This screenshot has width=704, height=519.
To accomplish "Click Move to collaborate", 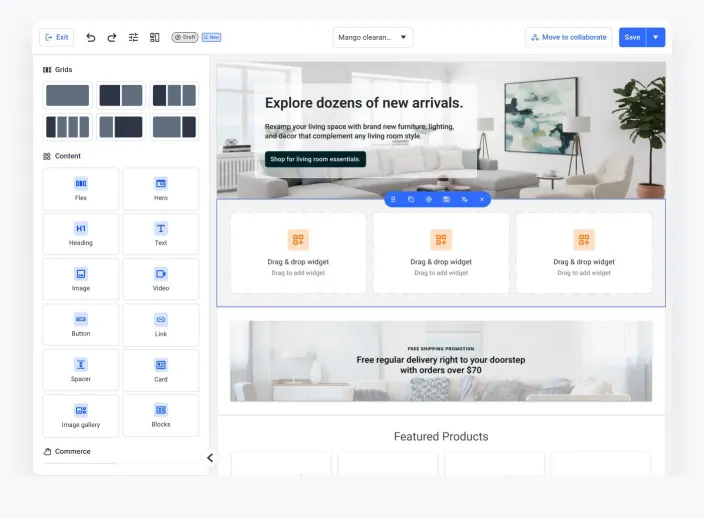I will pos(568,37).
